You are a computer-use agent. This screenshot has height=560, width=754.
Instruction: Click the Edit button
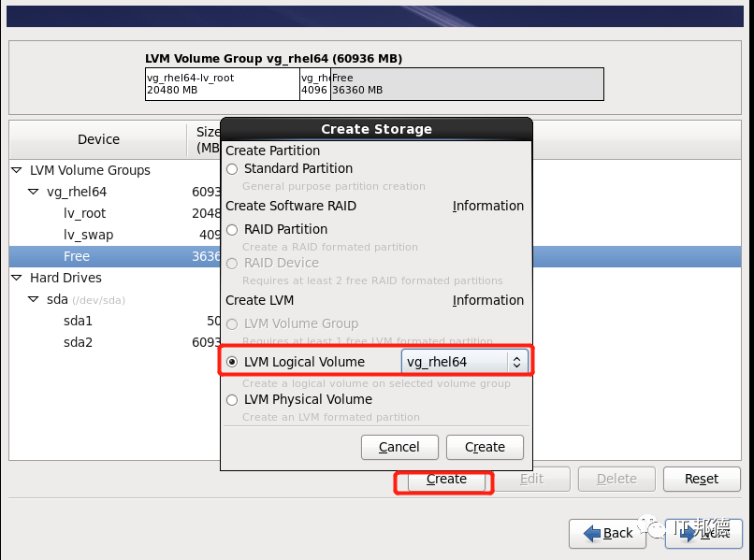click(532, 479)
